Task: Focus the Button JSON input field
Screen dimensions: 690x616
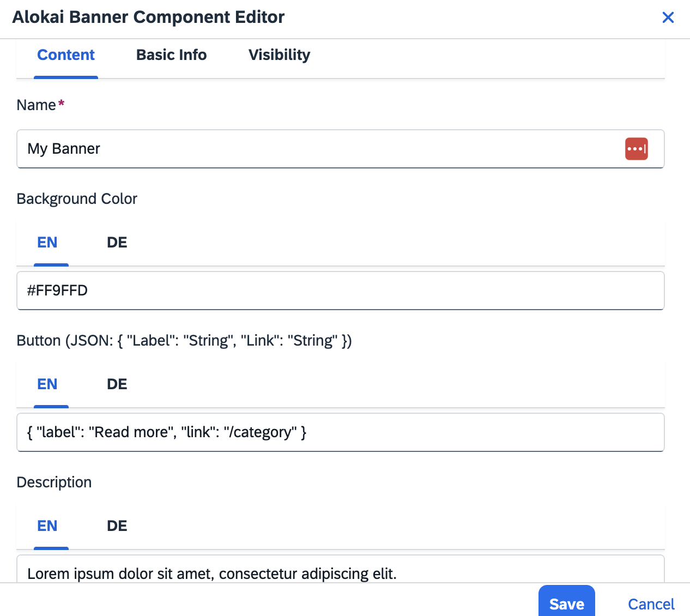Action: point(341,432)
